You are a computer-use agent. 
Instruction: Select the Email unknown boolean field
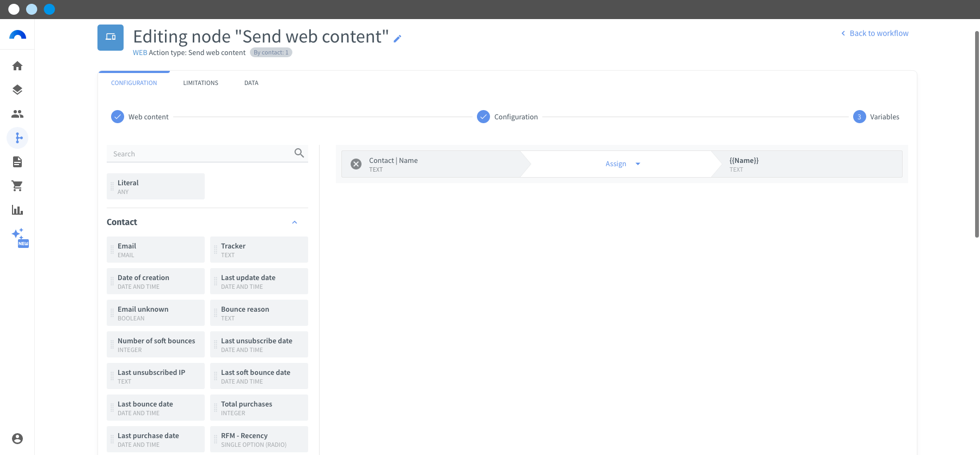(156, 313)
